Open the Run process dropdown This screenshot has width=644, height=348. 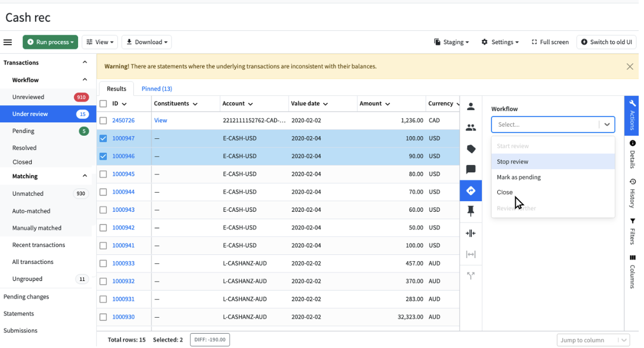[50, 42]
